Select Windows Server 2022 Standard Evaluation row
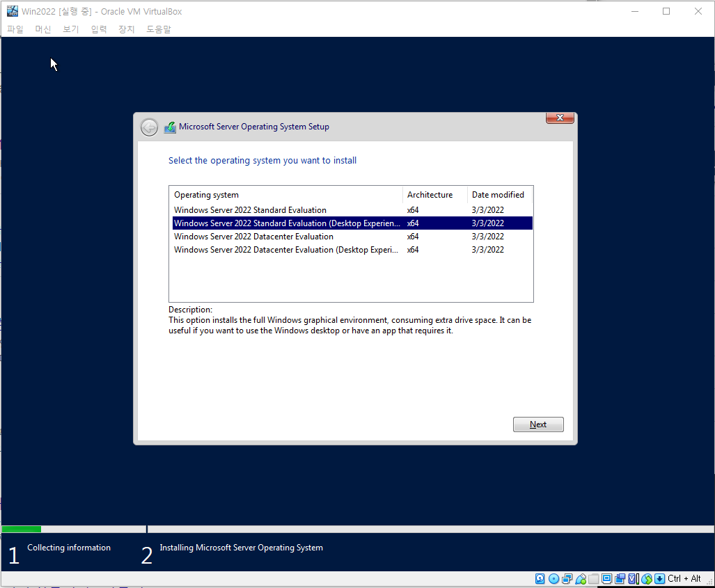 click(352, 210)
